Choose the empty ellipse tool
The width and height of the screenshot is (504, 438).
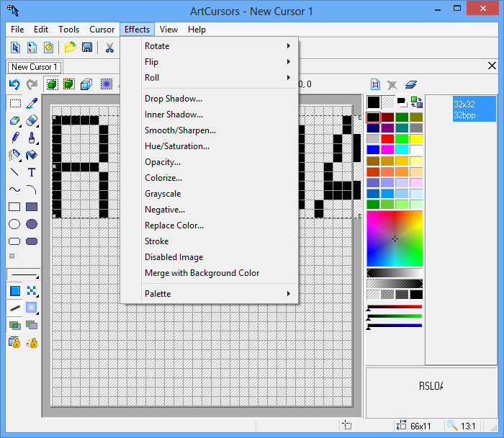click(15, 224)
